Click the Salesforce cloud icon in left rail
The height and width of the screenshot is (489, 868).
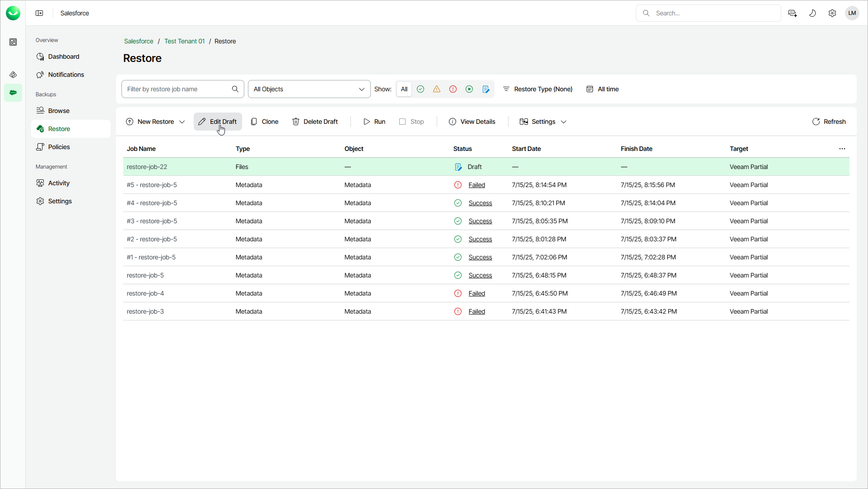pos(13,93)
